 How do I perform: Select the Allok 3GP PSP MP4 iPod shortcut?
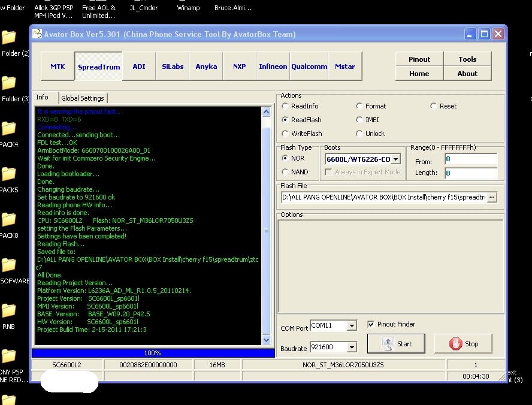[53, 11]
